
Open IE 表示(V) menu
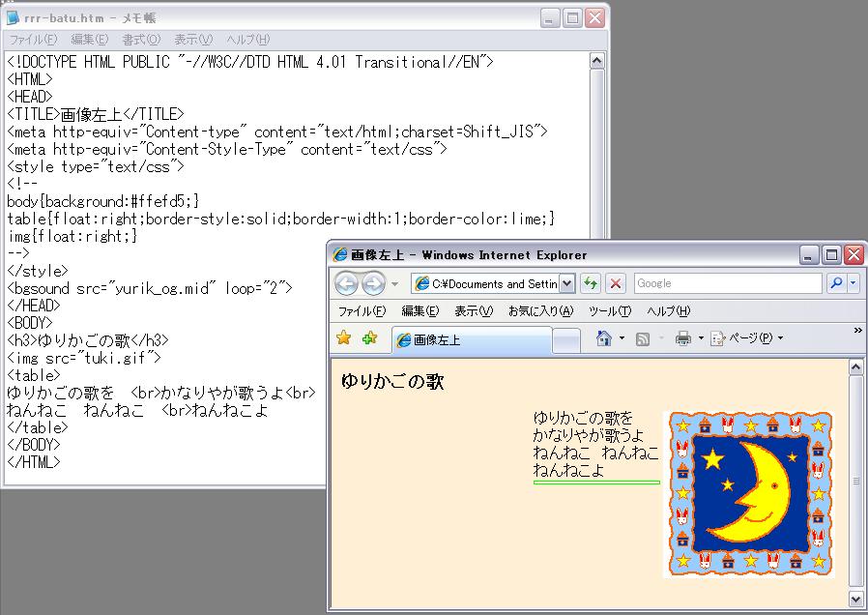(x=474, y=311)
